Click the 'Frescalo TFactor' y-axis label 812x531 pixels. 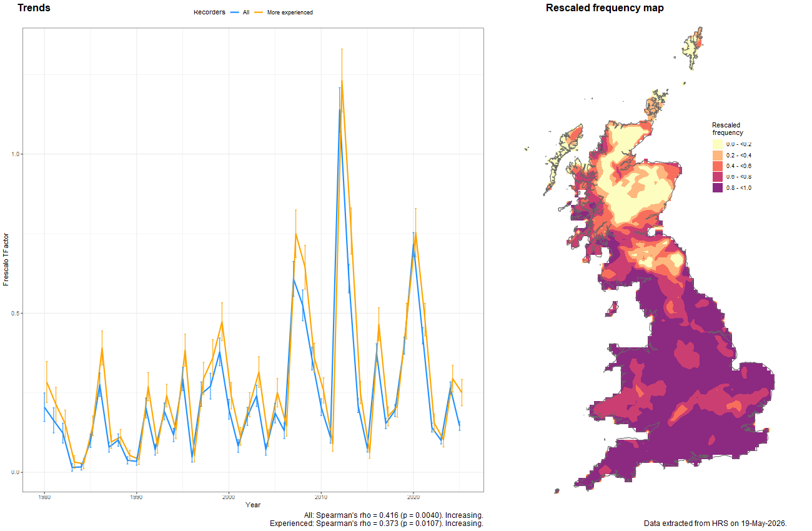6,259
